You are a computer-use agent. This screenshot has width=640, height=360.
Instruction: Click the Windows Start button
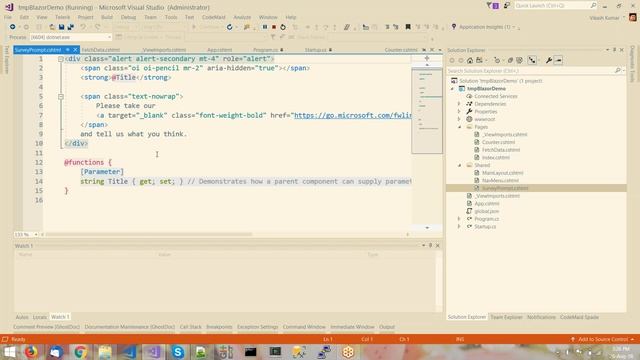coord(9,352)
